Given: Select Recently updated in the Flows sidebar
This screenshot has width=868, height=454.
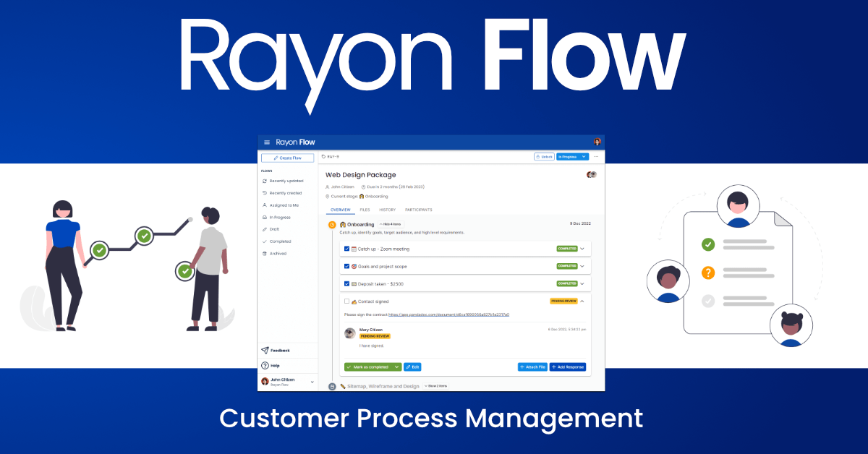Looking at the screenshot, I should (288, 181).
